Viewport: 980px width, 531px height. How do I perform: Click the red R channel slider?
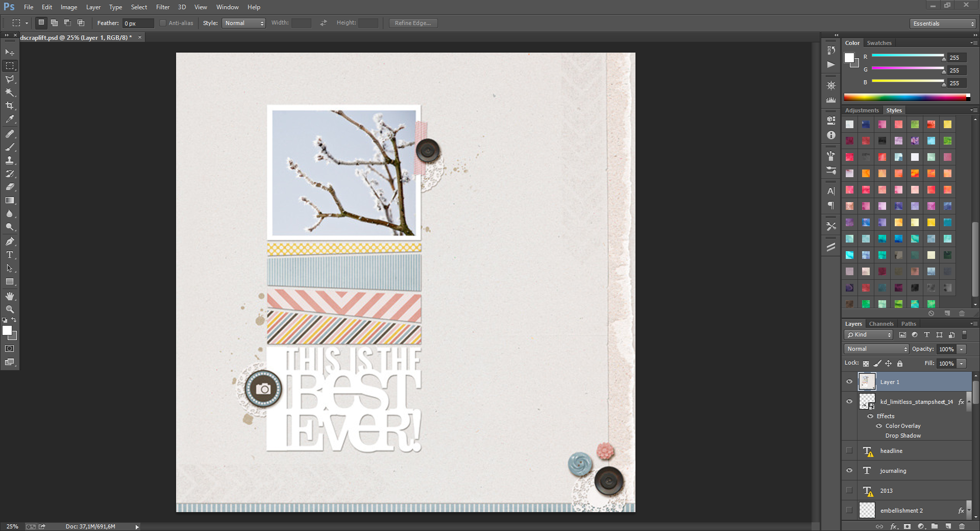click(908, 56)
